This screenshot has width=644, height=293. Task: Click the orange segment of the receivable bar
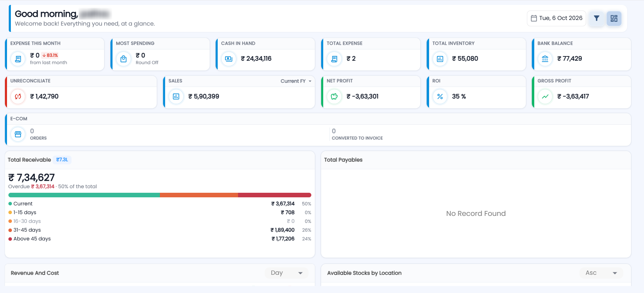pyautogui.click(x=199, y=195)
